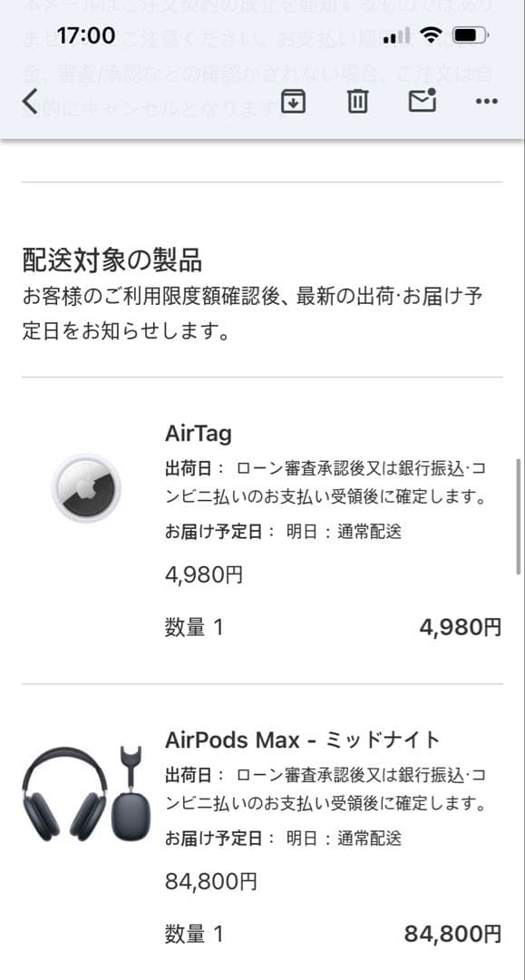525x980 pixels.
Task: Tap the Wi-Fi indicator in the status bar
Action: click(430, 34)
